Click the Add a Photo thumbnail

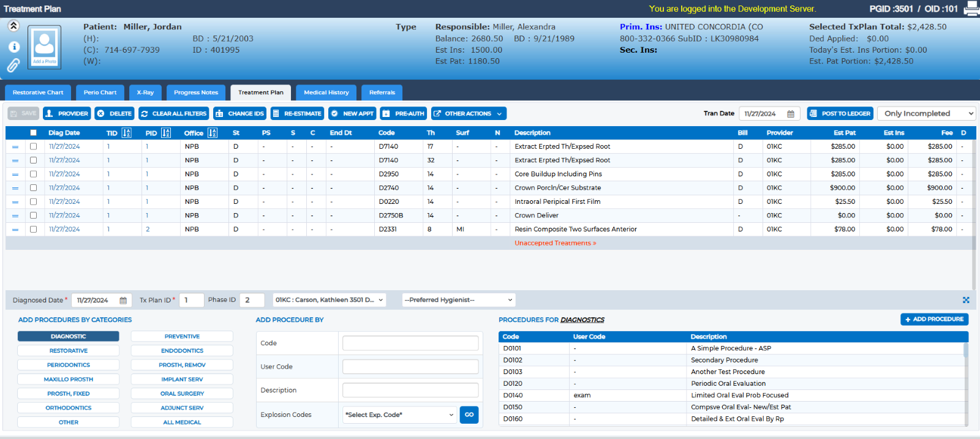click(x=45, y=47)
